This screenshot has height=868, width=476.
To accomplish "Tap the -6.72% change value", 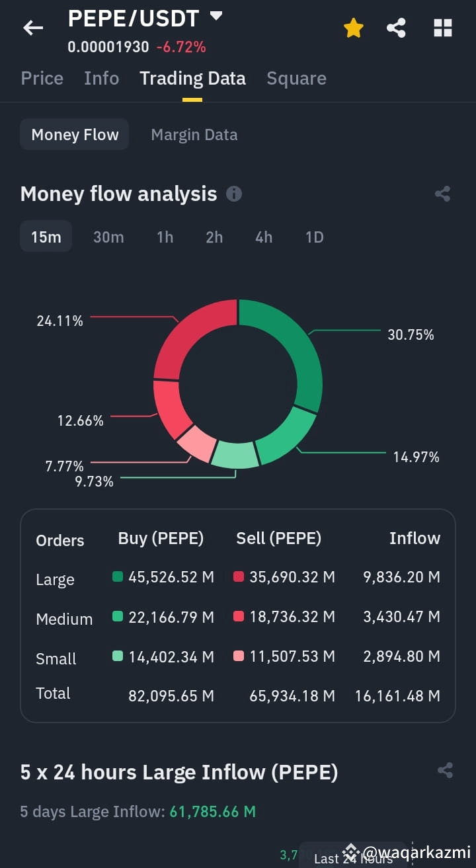I will (x=181, y=47).
